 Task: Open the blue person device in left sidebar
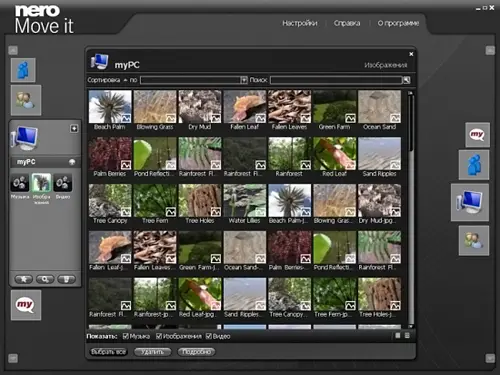click(x=23, y=70)
